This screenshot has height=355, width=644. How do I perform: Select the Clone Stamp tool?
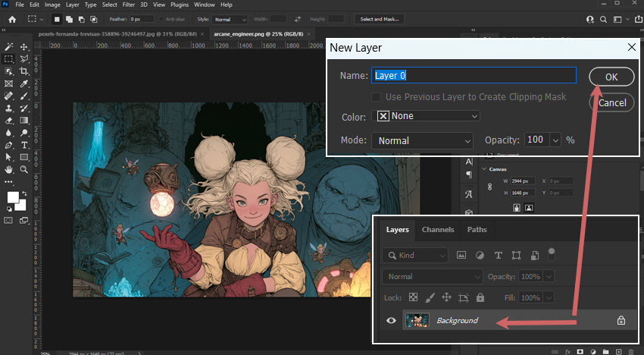[x=8, y=108]
